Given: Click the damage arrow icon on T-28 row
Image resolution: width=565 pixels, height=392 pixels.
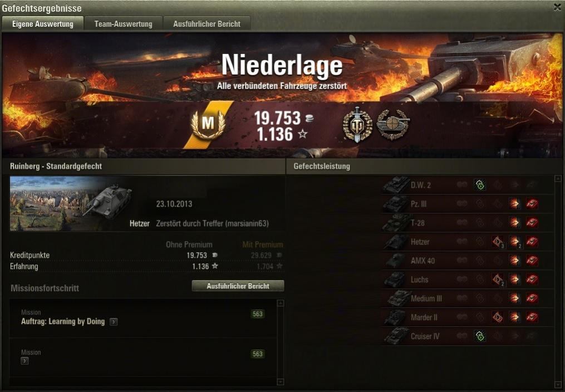Looking at the screenshot, I should tap(514, 223).
